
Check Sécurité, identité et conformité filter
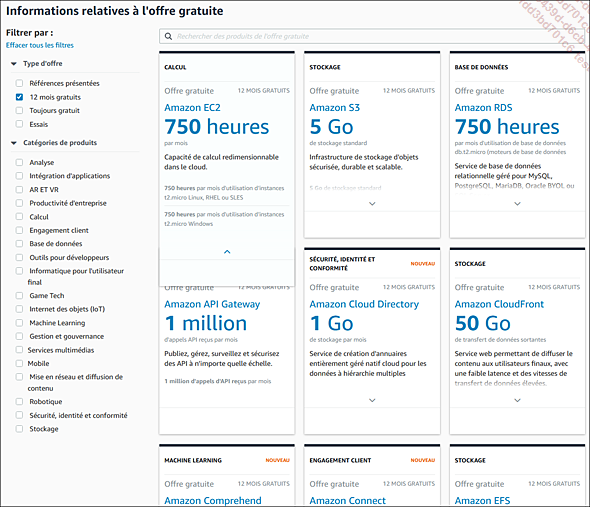tap(19, 415)
